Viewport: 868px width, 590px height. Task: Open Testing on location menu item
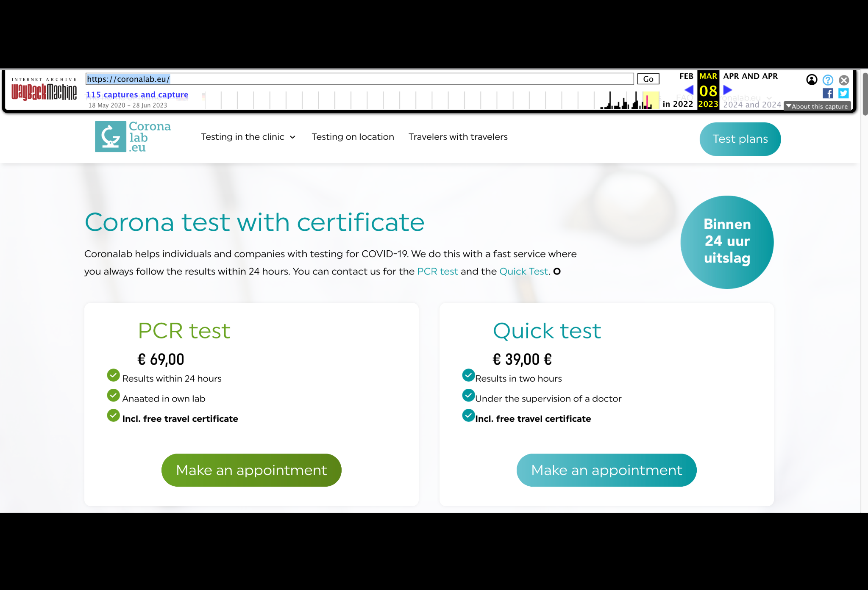click(353, 137)
